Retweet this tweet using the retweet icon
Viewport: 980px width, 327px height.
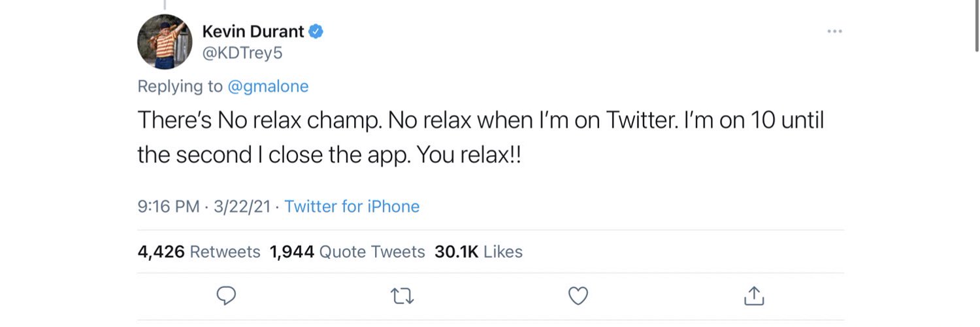pyautogui.click(x=401, y=296)
